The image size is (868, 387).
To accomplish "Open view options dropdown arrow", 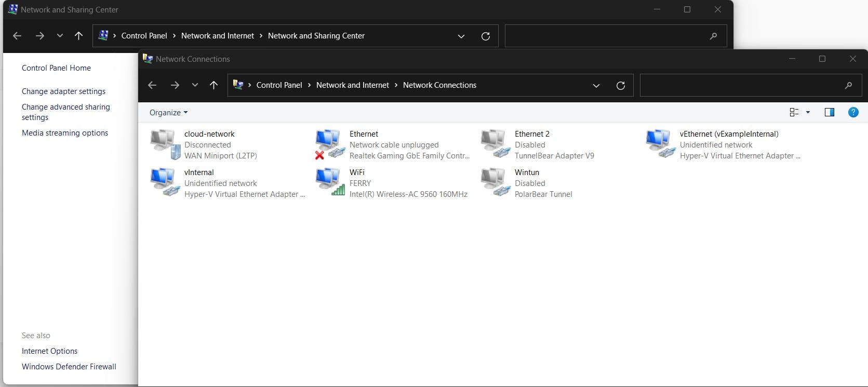I will (808, 112).
